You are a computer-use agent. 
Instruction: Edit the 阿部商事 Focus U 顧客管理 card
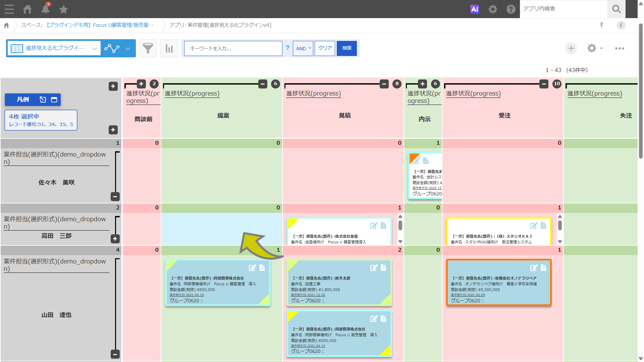(252, 268)
